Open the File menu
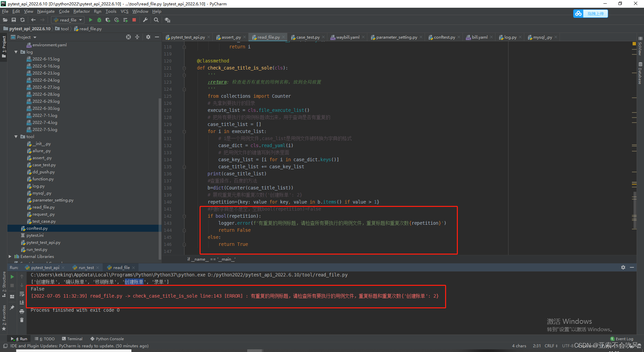 (x=5, y=11)
